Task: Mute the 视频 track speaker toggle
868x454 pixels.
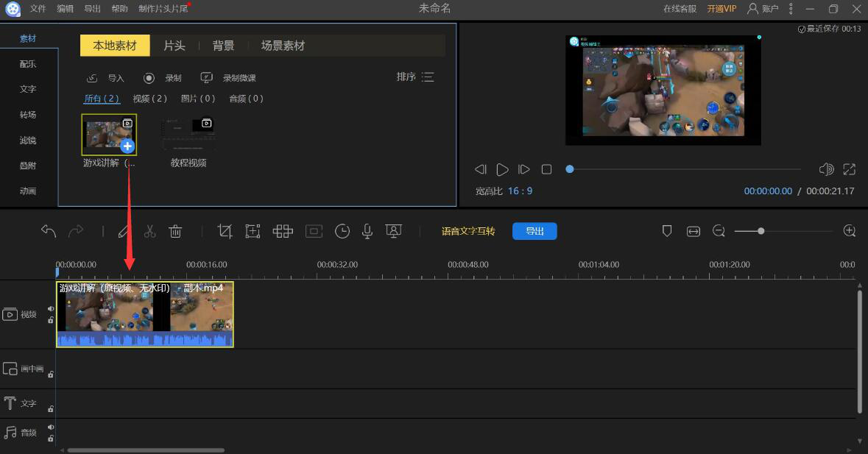Action: coord(51,309)
